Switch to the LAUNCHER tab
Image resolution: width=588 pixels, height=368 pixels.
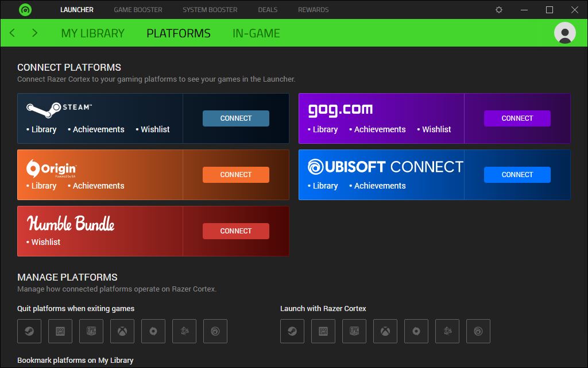77,10
